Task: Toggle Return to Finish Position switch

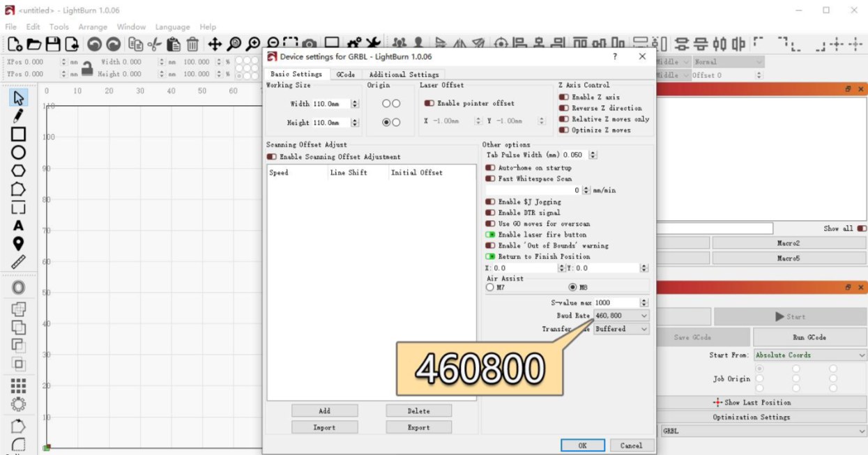Action: point(490,256)
